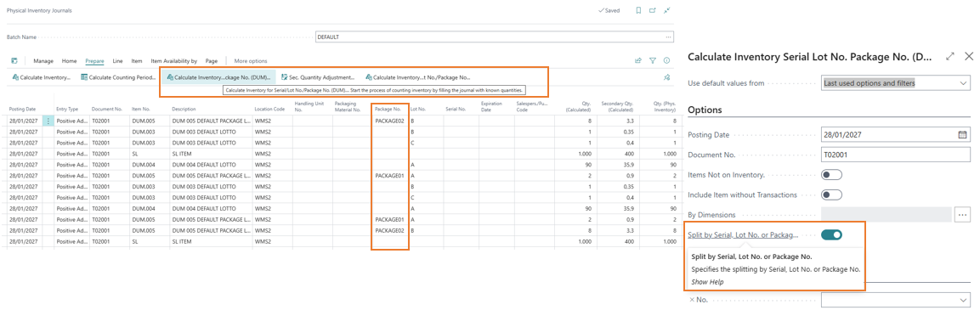Open the Item Availability by menu
Viewport: 980px width, 310px height.
click(x=174, y=61)
